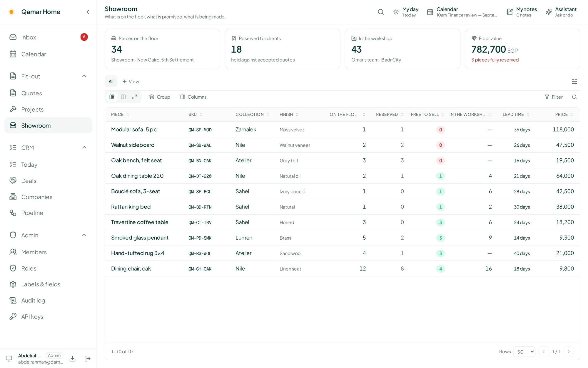Collapse the CRM section
The width and height of the screenshot is (588, 368).
[84, 147]
